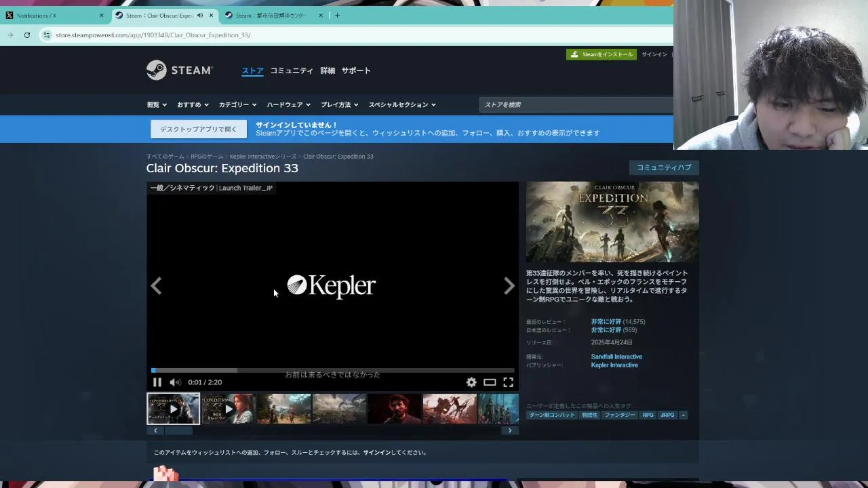The width and height of the screenshot is (868, 488).
Task: Show next media with right arrow
Action: point(509,286)
